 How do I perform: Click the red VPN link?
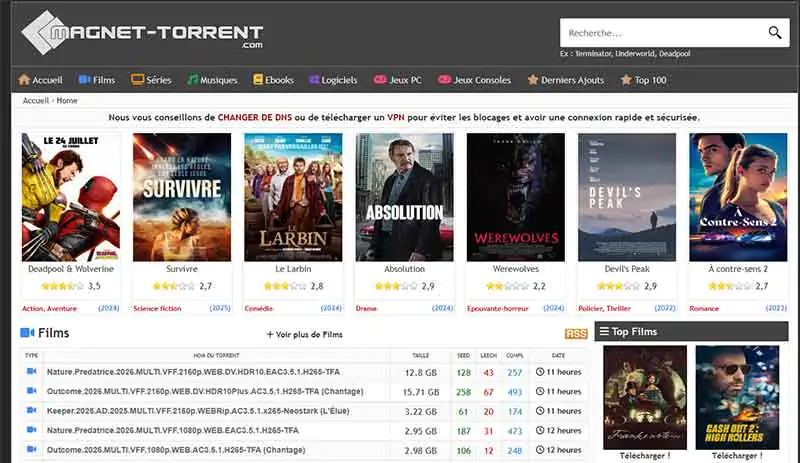pos(395,117)
